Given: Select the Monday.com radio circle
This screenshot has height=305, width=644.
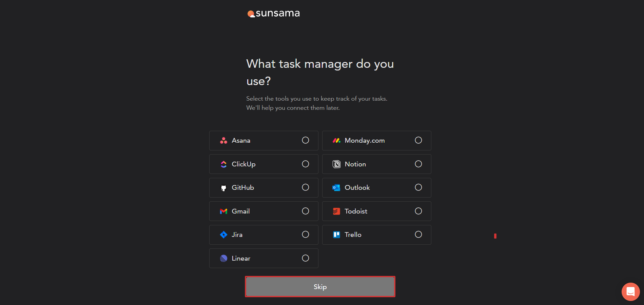Looking at the screenshot, I should pyautogui.click(x=418, y=140).
